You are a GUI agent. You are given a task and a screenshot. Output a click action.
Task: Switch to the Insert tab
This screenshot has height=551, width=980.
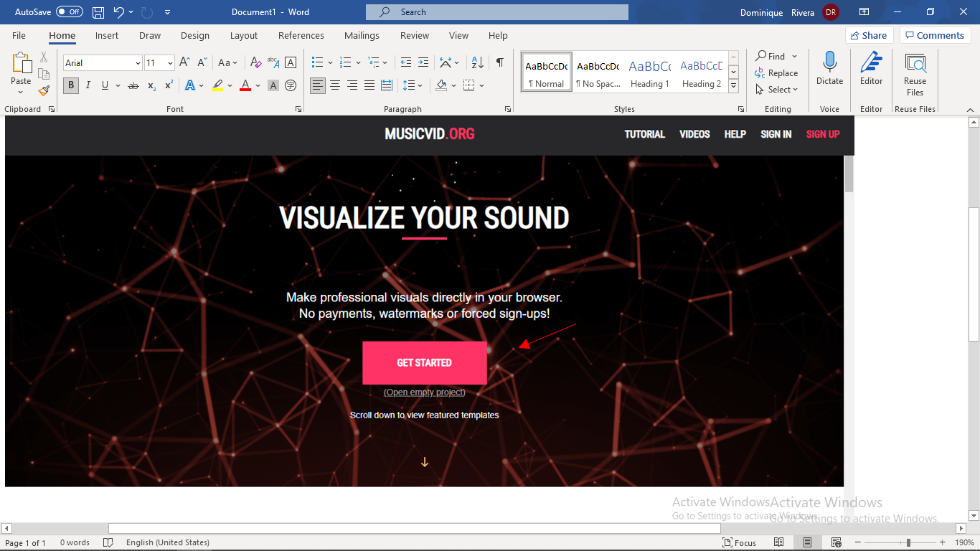coord(107,35)
